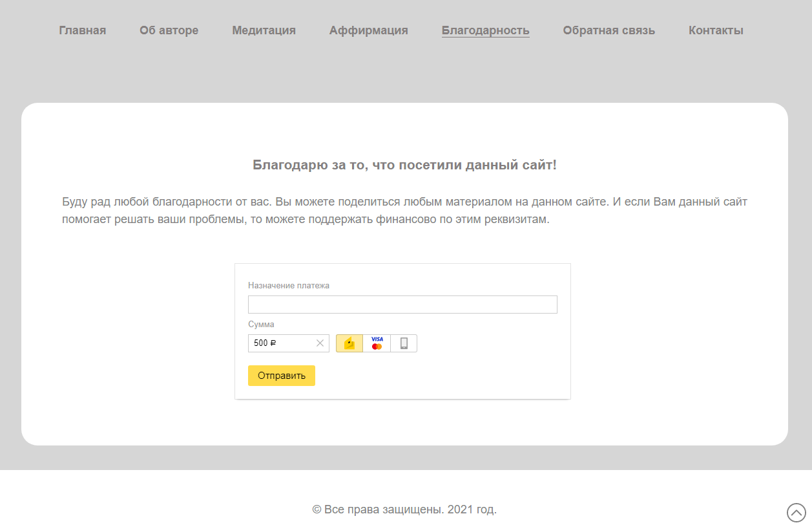Go to the Об авторе page
This screenshot has width=812, height=525.
169,30
